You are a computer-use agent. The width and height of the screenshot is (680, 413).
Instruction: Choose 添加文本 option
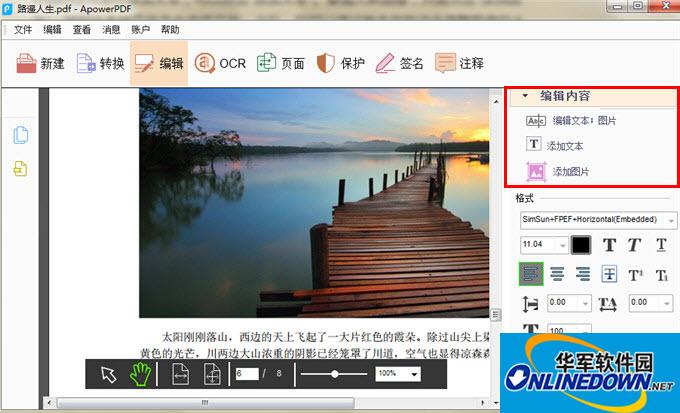point(555,145)
